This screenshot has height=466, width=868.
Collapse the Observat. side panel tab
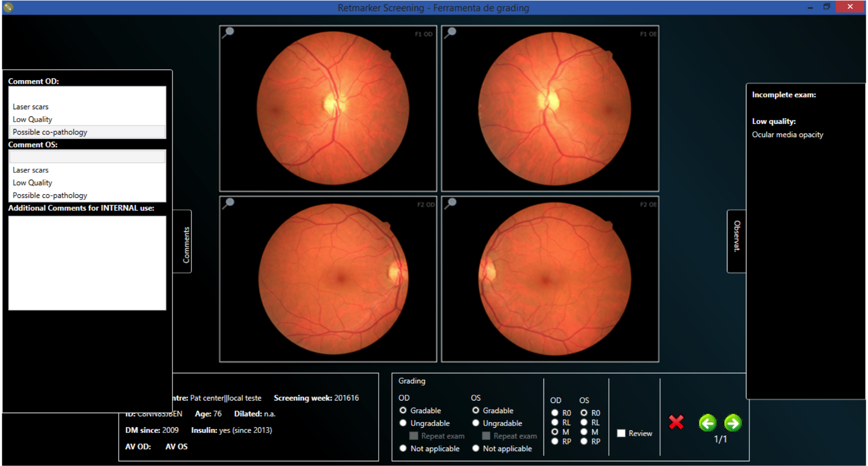tap(736, 242)
